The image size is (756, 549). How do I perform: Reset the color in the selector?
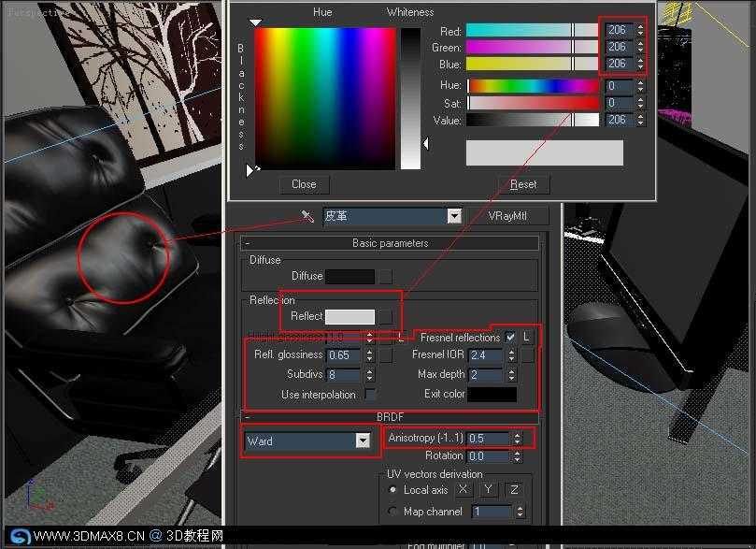(523, 184)
